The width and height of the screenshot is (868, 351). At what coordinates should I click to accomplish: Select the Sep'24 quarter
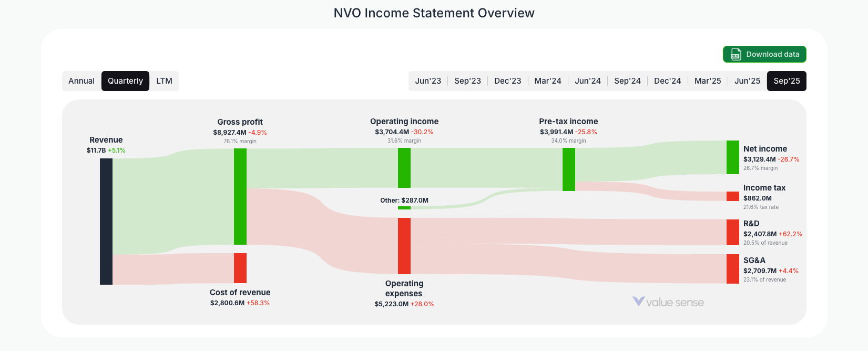(x=627, y=81)
